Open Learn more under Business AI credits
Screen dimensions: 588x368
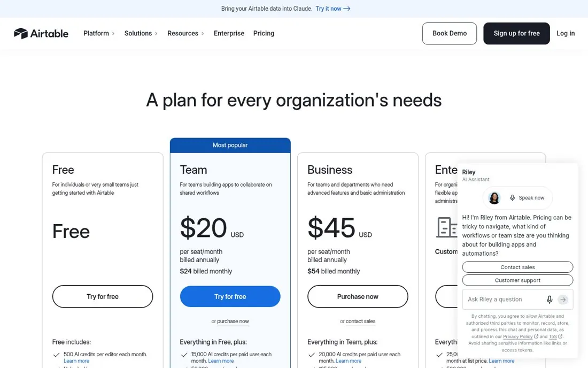pos(349,361)
